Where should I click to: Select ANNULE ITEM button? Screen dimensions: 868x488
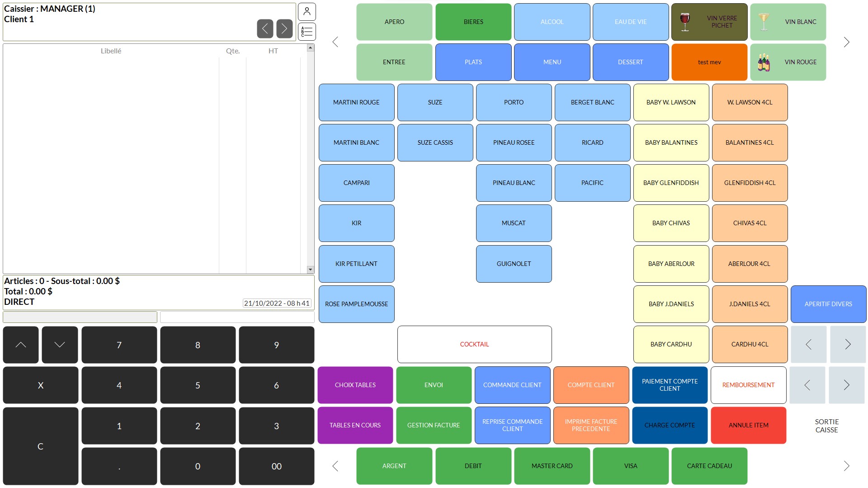pos(748,425)
